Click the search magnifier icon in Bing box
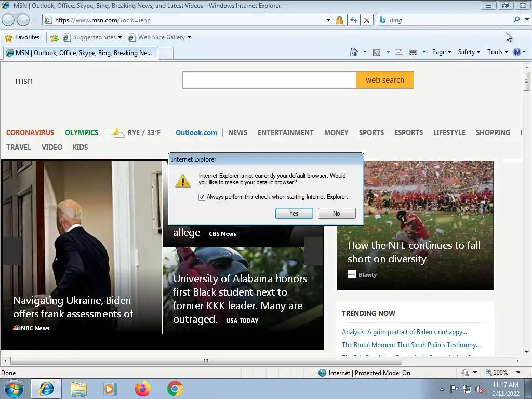This screenshot has width=532, height=399. (x=516, y=20)
